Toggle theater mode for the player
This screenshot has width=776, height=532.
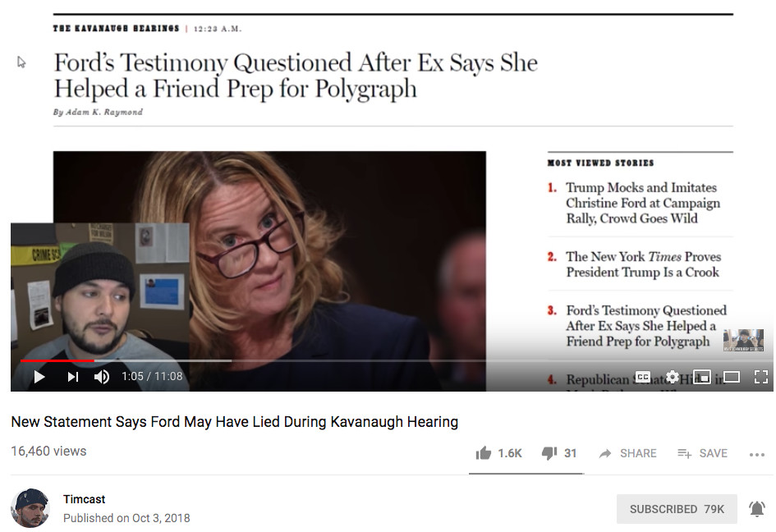(732, 377)
